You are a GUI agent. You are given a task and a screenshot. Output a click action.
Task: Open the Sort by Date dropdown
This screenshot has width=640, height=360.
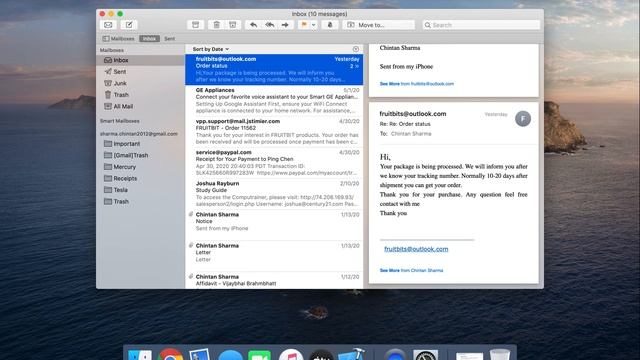[211, 49]
